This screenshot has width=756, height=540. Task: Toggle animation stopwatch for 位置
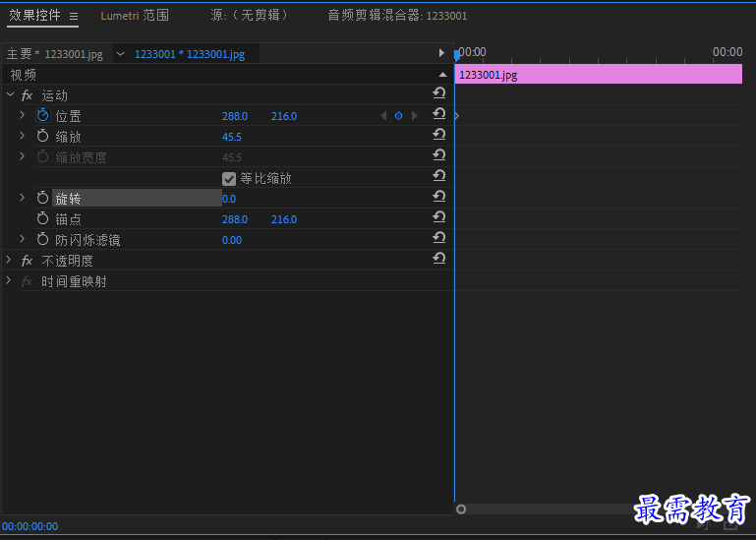42,115
